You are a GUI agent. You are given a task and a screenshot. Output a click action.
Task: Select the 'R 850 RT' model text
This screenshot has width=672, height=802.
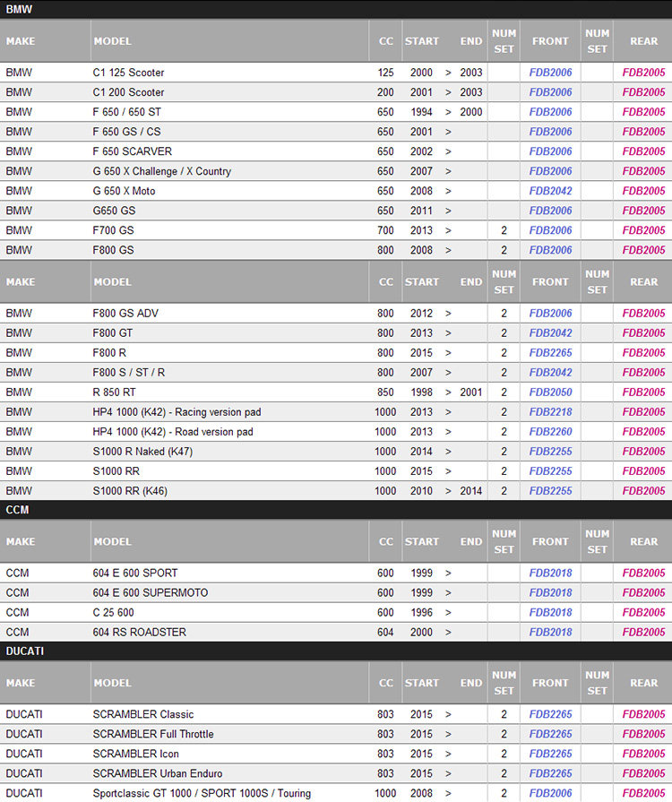114,392
